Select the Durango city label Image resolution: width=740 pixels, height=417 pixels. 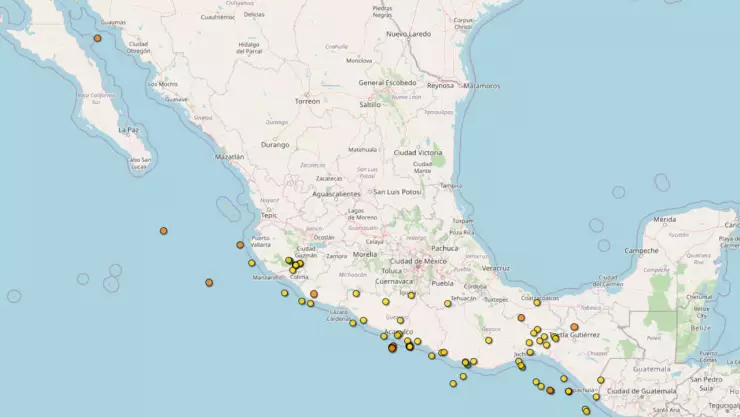click(274, 145)
